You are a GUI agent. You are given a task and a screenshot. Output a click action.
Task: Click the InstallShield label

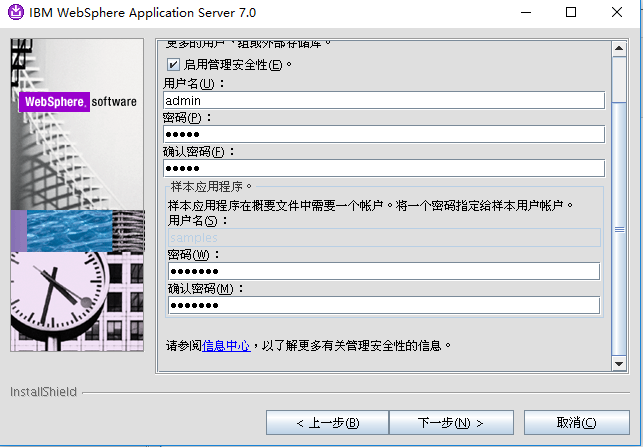[x=43, y=392]
